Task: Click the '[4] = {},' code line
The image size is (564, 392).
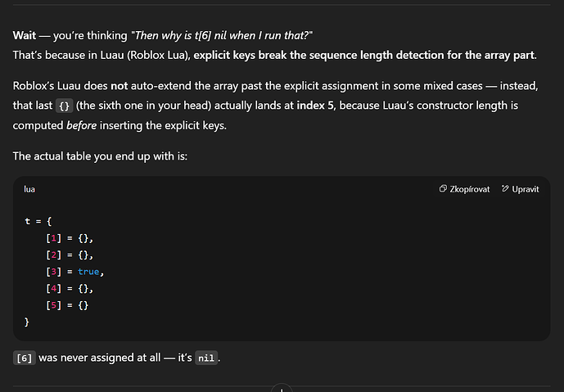Action: click(70, 288)
